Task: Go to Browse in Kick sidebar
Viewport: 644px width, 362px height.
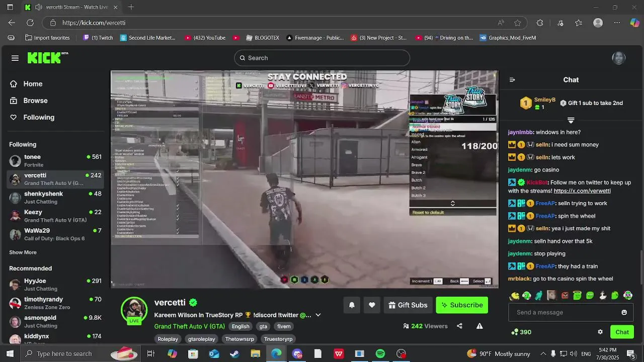Action: point(35,101)
